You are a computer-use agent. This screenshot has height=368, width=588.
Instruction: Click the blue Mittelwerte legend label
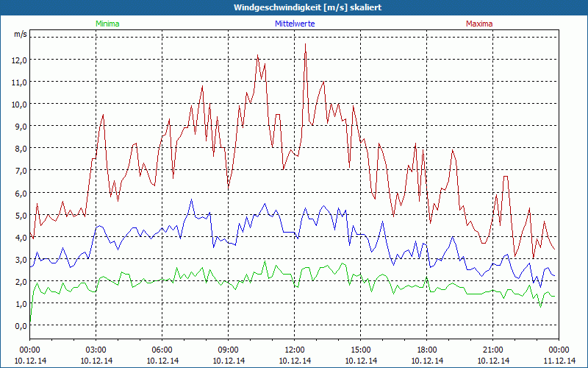(x=295, y=24)
